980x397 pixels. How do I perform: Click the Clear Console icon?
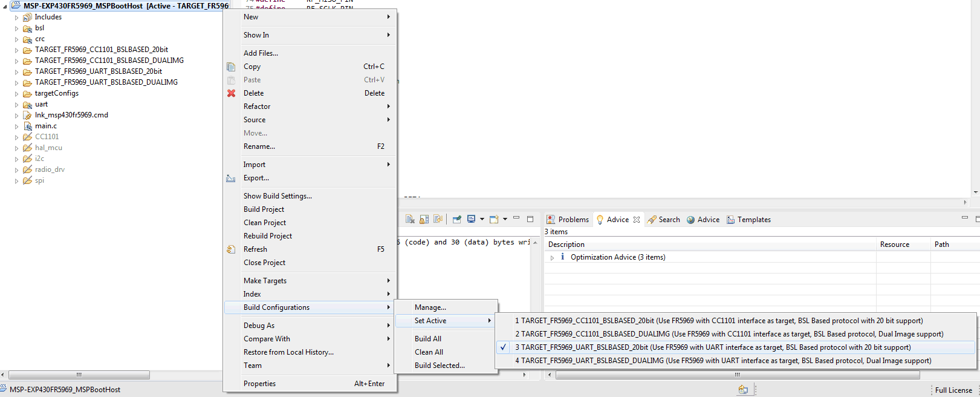pyautogui.click(x=410, y=219)
